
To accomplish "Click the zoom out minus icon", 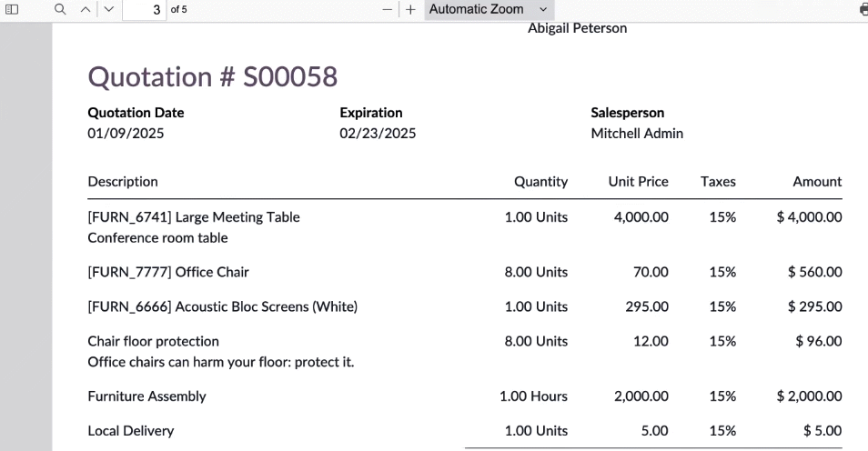I will tap(388, 9).
